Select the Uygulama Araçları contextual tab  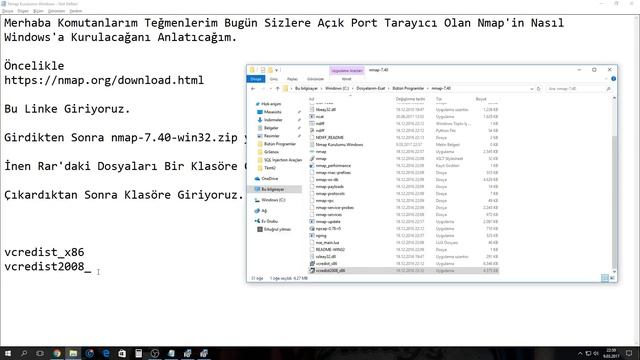(347, 71)
